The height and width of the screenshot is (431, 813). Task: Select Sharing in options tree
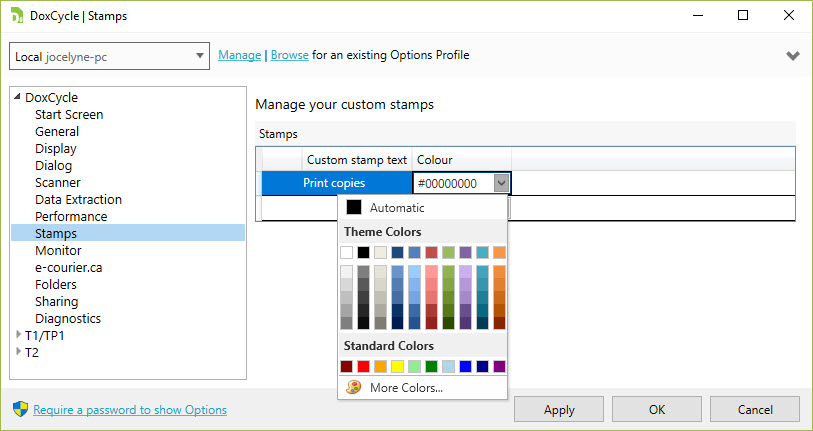pos(57,301)
